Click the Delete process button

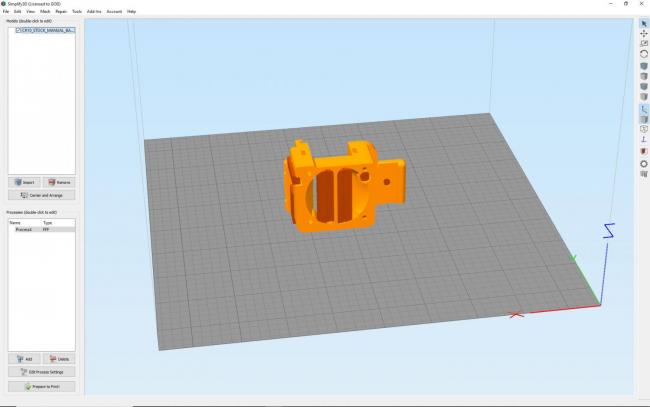point(59,359)
